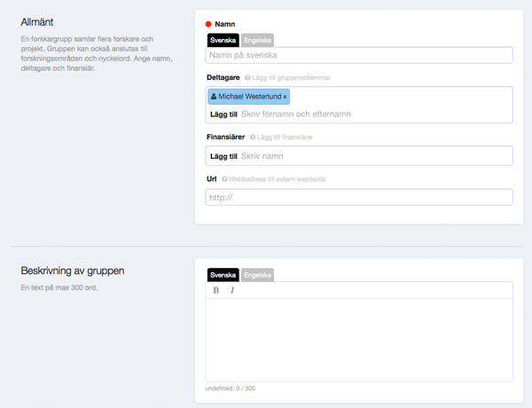Image resolution: width=532 pixels, height=408 pixels.
Task: Click the 'En text på max 300 ord.' note
Action: [59, 287]
